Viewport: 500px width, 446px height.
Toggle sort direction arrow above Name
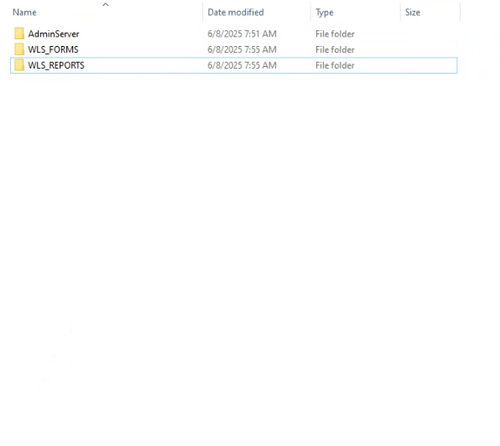pos(106,4)
